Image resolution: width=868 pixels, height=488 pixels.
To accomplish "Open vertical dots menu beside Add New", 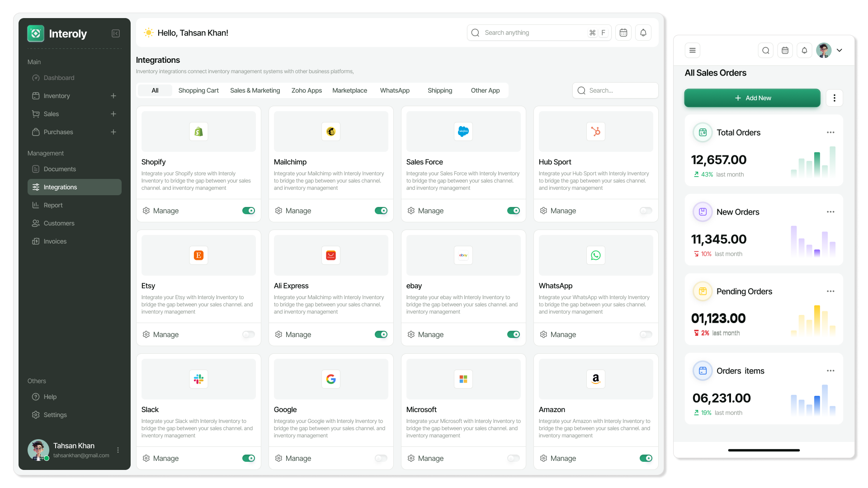I will [x=835, y=98].
